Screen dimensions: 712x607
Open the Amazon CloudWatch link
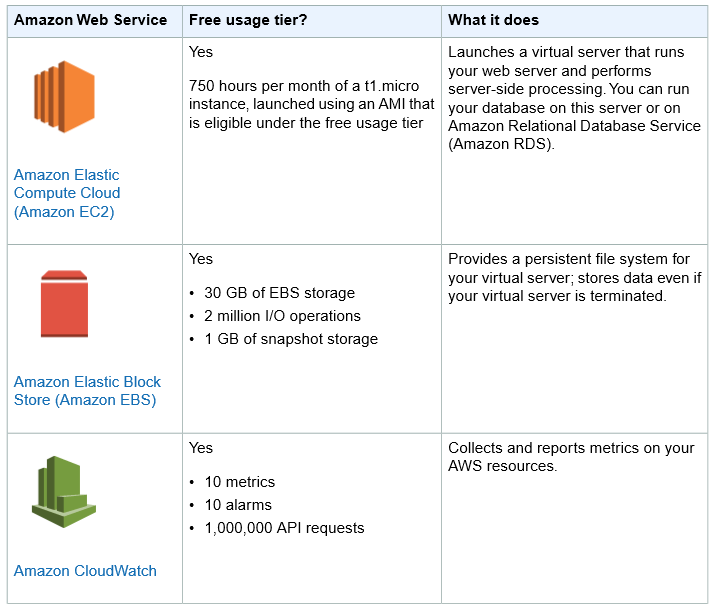85,571
